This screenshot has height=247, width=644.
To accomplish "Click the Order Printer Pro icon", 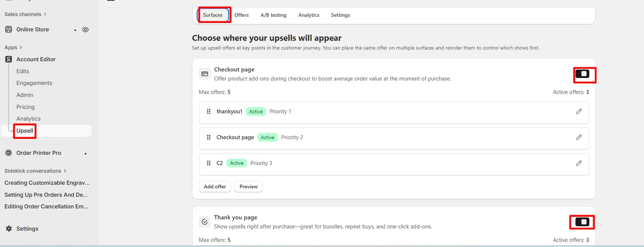I will (8, 153).
